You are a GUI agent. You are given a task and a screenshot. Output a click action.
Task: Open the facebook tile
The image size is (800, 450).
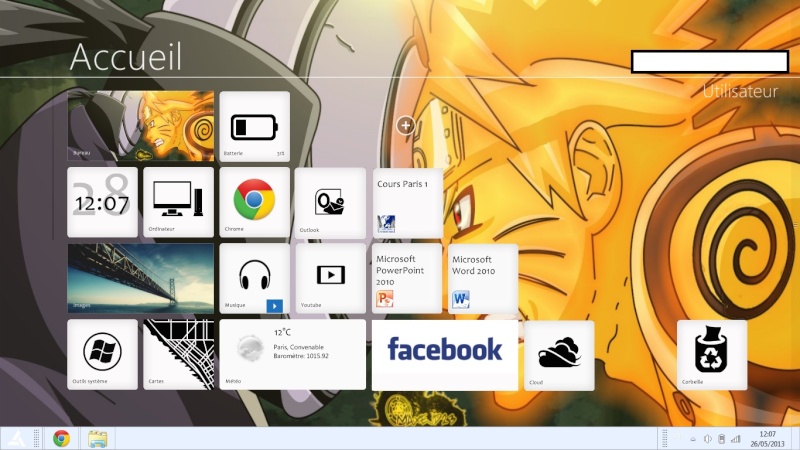pos(445,355)
